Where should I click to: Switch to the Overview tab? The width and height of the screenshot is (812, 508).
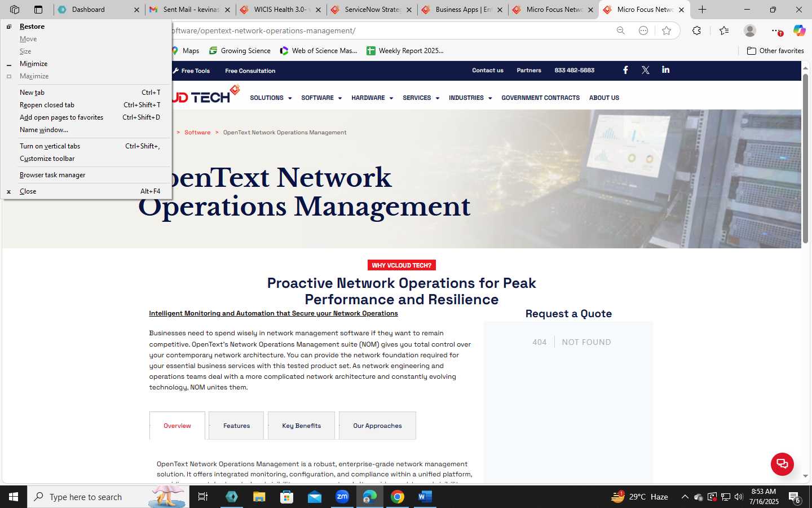(x=177, y=426)
